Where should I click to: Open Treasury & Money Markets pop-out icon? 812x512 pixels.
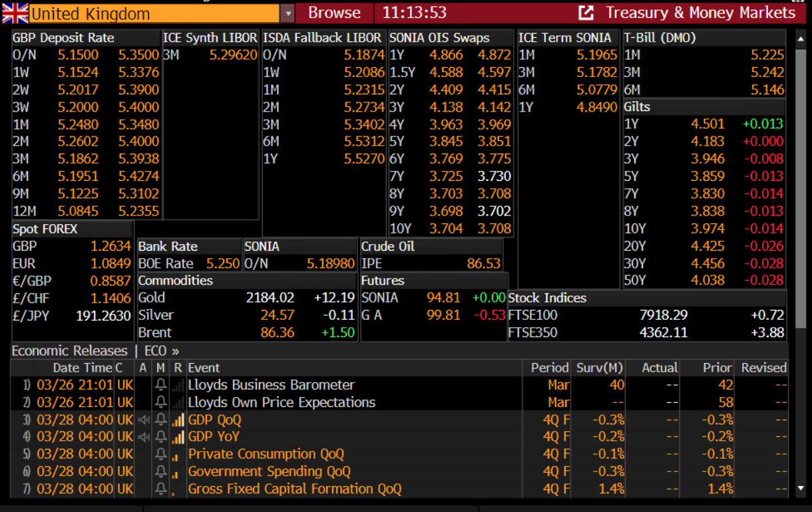pos(586,13)
